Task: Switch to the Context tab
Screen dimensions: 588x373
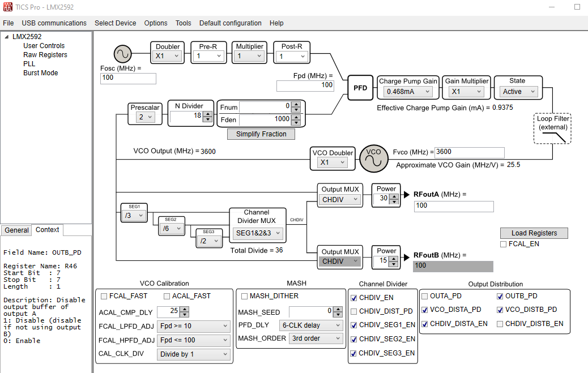Action: (47, 230)
